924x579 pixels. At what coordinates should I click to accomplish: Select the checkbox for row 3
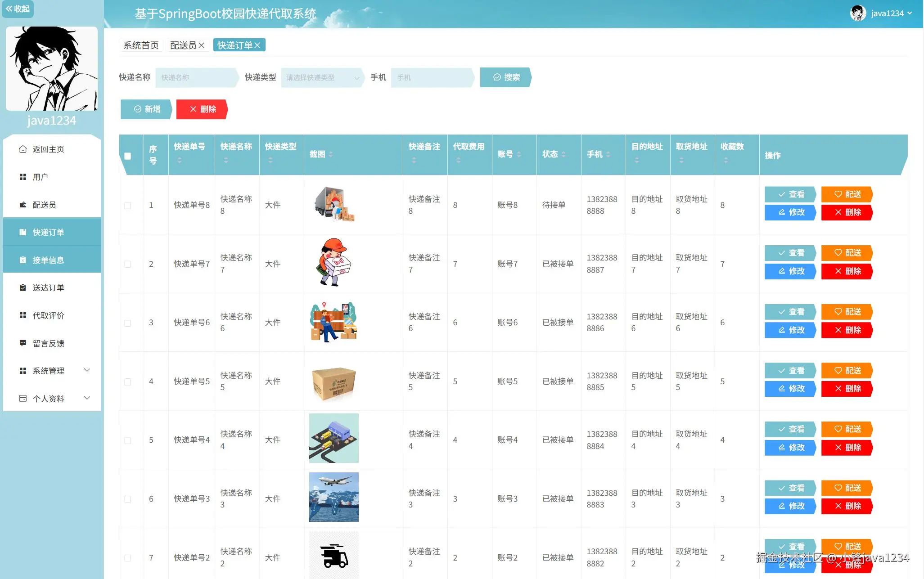[x=128, y=323]
